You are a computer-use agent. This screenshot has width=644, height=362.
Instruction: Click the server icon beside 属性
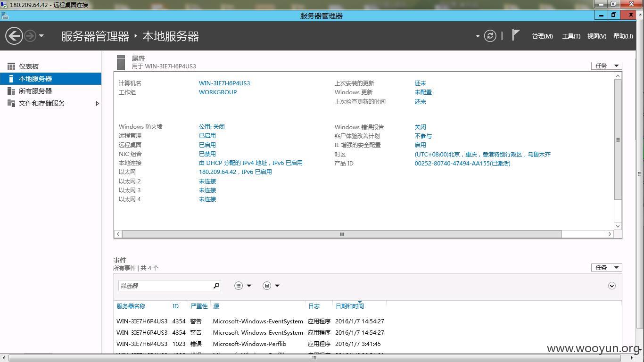(x=121, y=62)
